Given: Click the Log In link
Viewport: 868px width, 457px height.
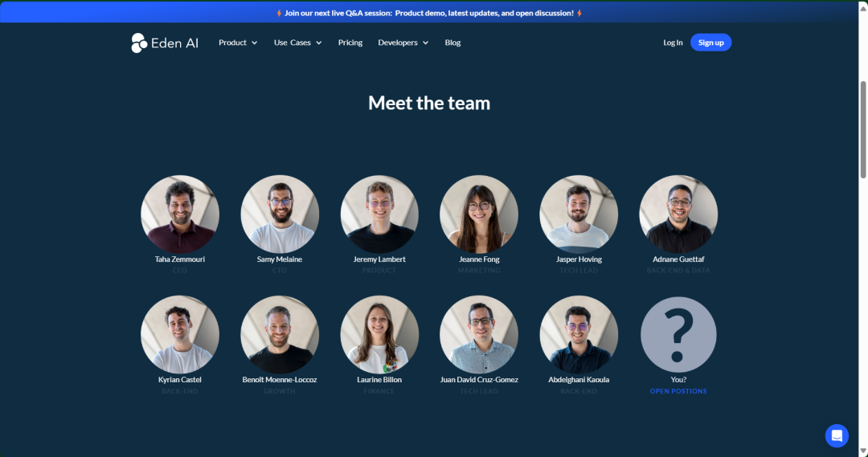Looking at the screenshot, I should [673, 43].
